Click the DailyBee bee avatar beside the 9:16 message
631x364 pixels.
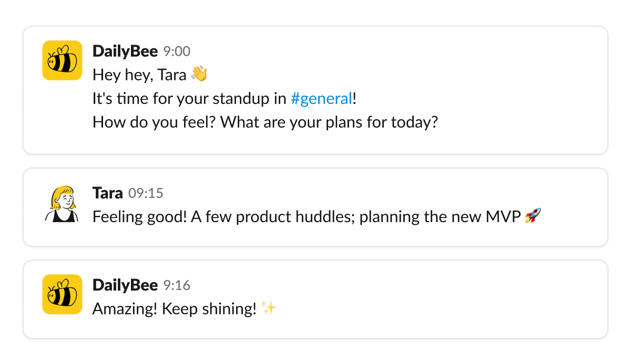62,294
